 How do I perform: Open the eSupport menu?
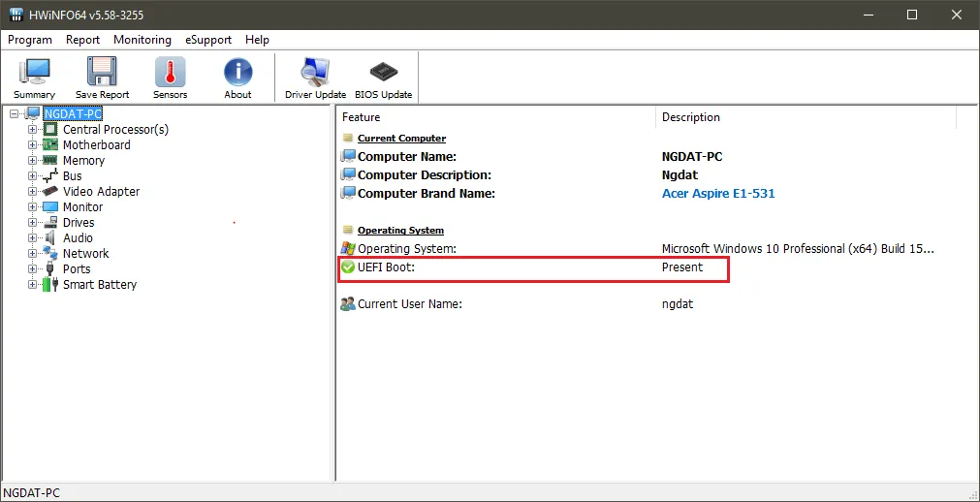[x=208, y=40]
